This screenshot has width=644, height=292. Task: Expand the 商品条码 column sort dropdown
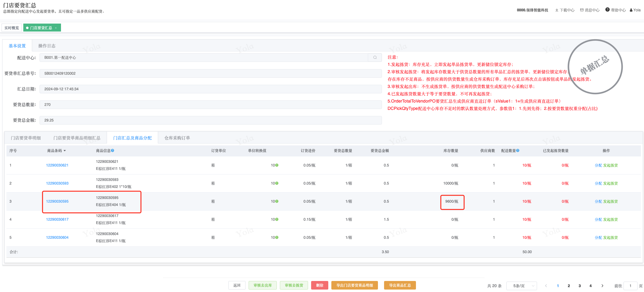[65, 151]
